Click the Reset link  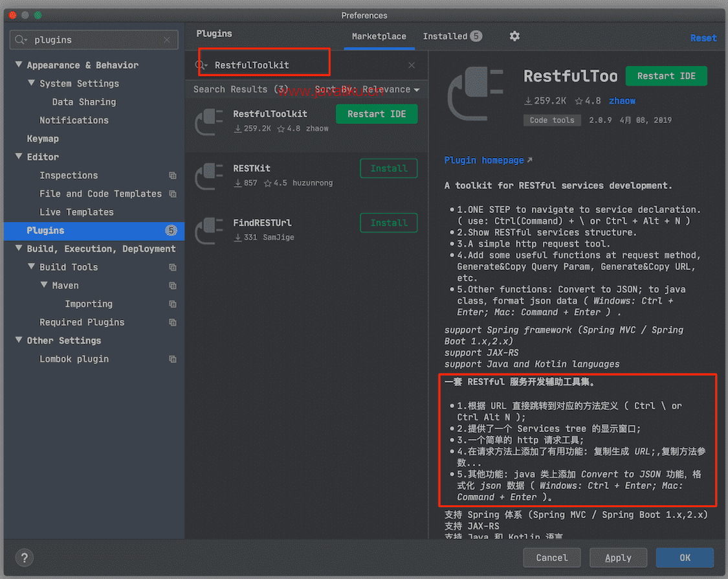coord(703,38)
